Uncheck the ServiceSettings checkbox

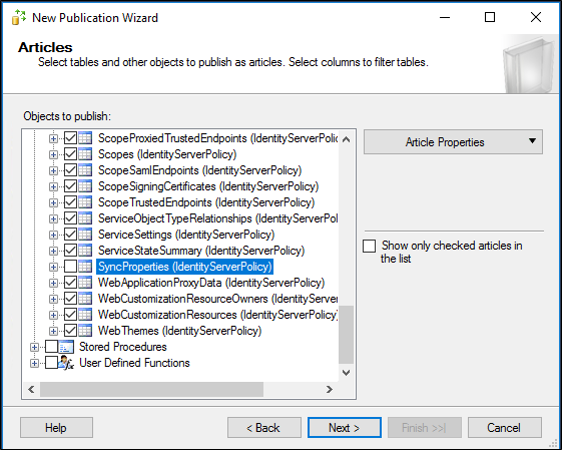(70, 234)
